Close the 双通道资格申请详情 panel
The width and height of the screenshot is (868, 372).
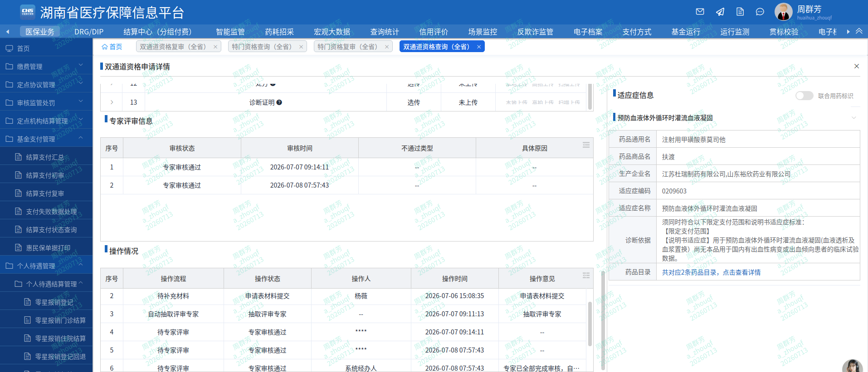(857, 66)
